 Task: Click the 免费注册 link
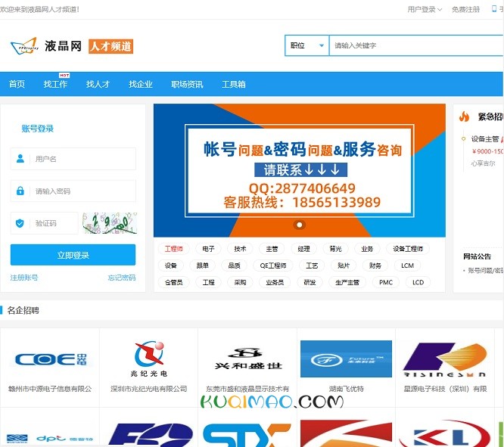pos(465,9)
